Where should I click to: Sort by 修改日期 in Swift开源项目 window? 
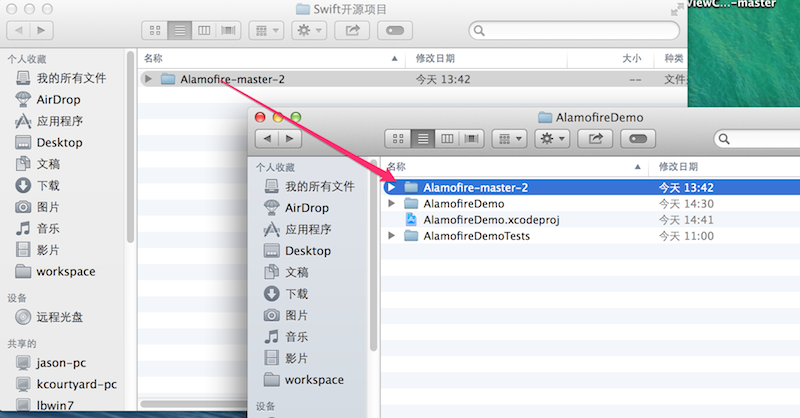(486, 59)
